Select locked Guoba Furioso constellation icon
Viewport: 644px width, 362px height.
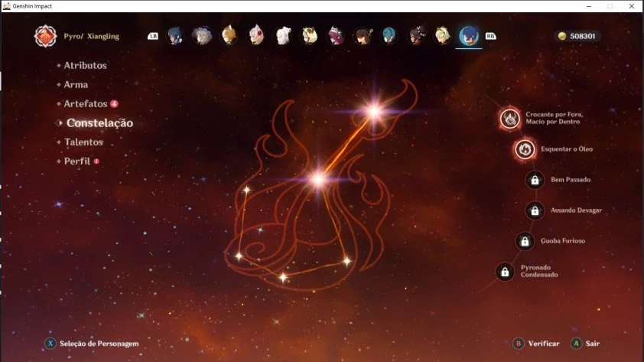[x=525, y=241]
